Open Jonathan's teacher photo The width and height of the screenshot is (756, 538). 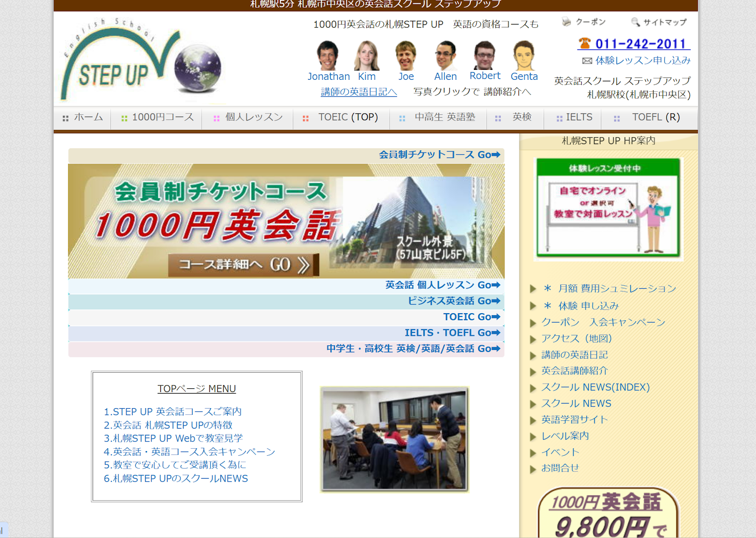click(327, 55)
